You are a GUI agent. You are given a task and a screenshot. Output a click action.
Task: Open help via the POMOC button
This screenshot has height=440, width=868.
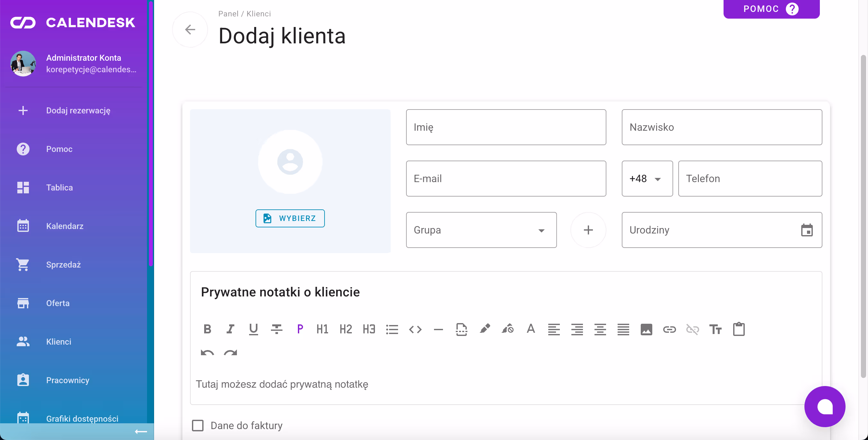771,9
